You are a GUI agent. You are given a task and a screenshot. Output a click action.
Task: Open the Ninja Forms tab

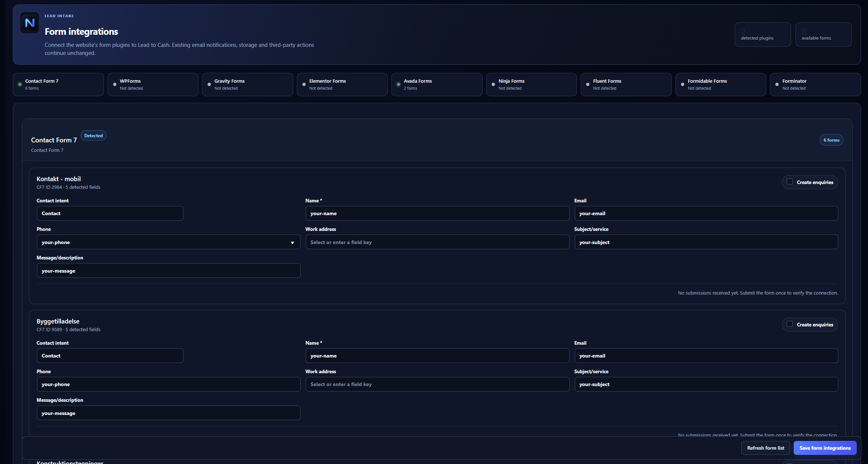tap(532, 85)
